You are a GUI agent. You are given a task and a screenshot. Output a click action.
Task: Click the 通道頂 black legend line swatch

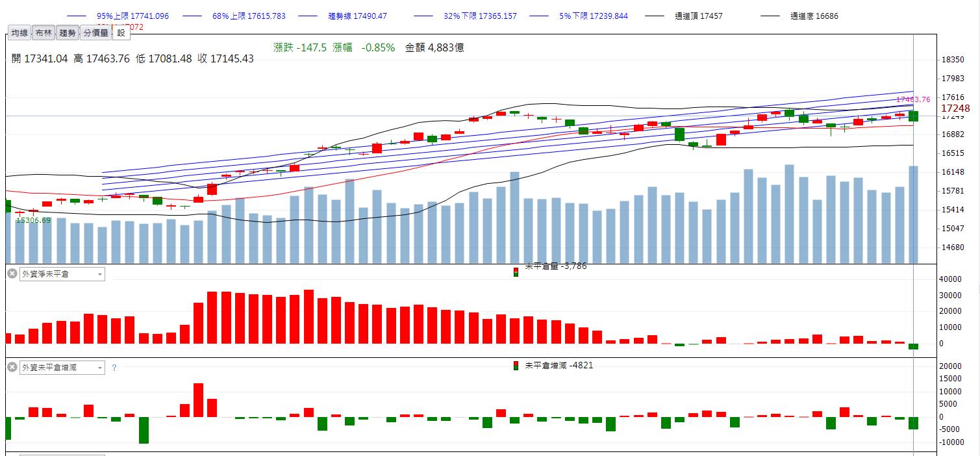pyautogui.click(x=655, y=16)
